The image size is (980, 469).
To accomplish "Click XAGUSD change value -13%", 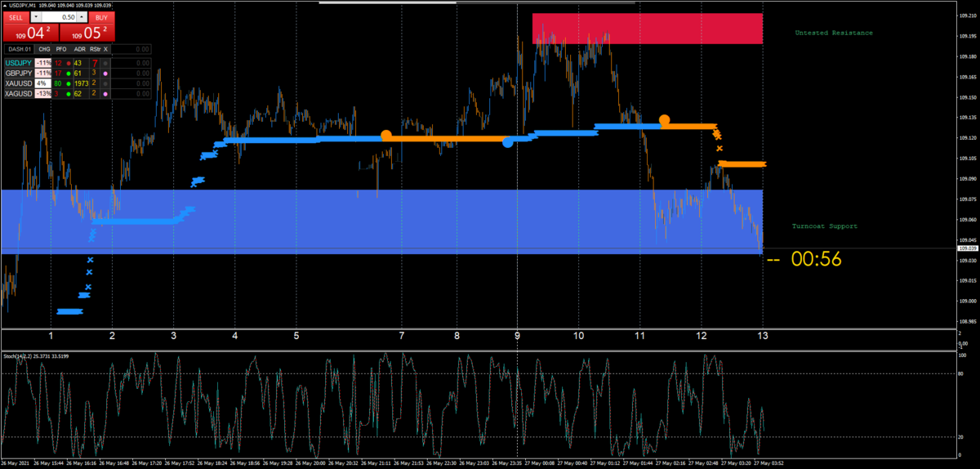I will (43, 94).
